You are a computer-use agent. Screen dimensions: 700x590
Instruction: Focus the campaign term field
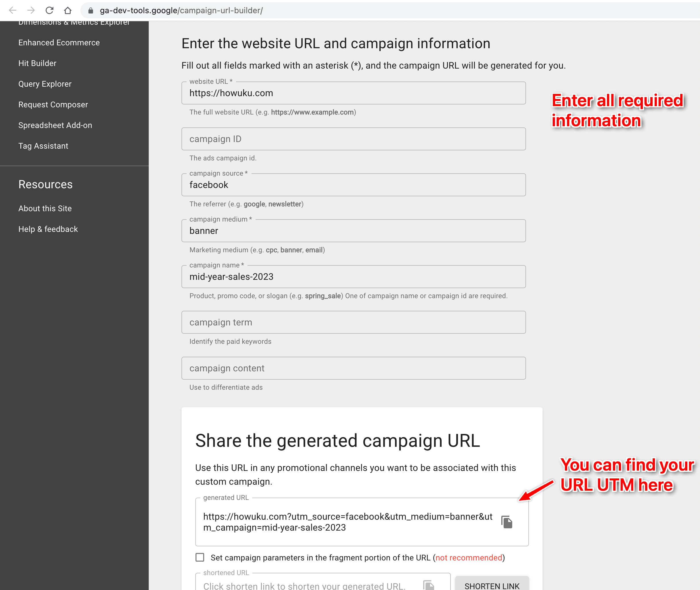coord(353,323)
